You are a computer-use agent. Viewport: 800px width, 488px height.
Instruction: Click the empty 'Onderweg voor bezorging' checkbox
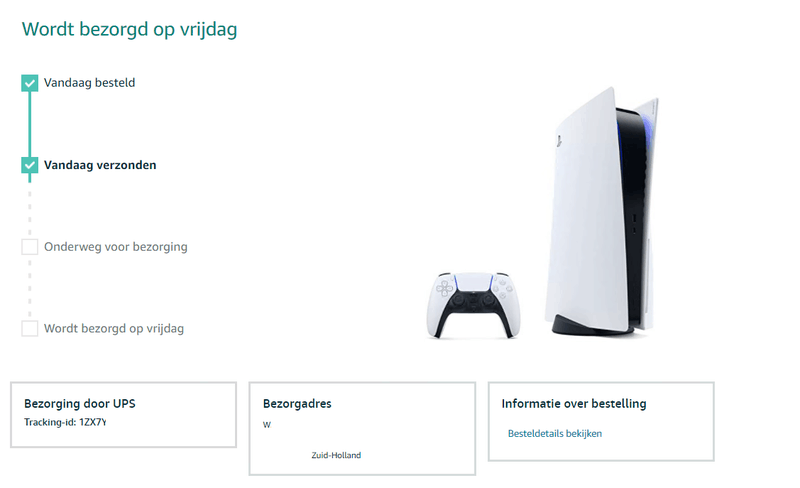pyautogui.click(x=30, y=247)
